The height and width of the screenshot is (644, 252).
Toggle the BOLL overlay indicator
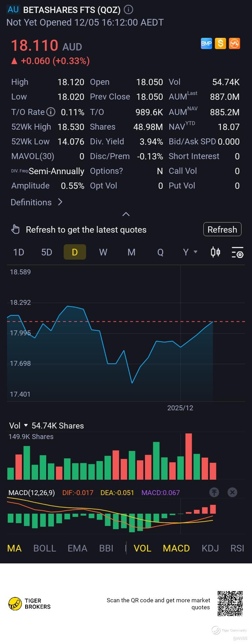click(x=45, y=548)
